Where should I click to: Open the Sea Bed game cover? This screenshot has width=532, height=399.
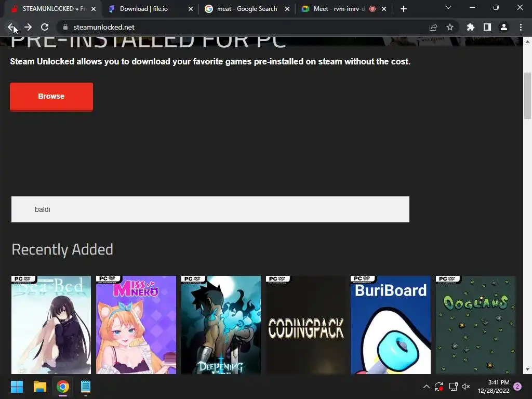[51, 325]
